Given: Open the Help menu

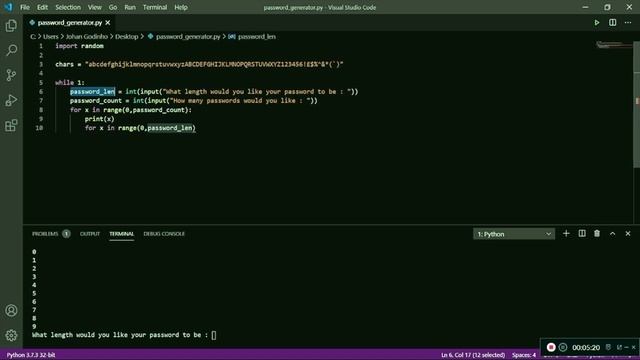Looking at the screenshot, I should pos(181,7).
